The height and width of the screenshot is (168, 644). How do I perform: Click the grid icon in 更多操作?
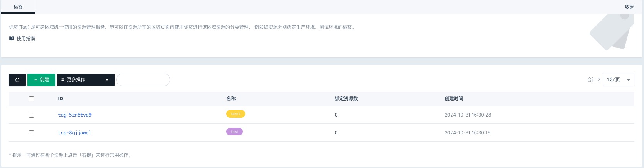[x=63, y=80]
